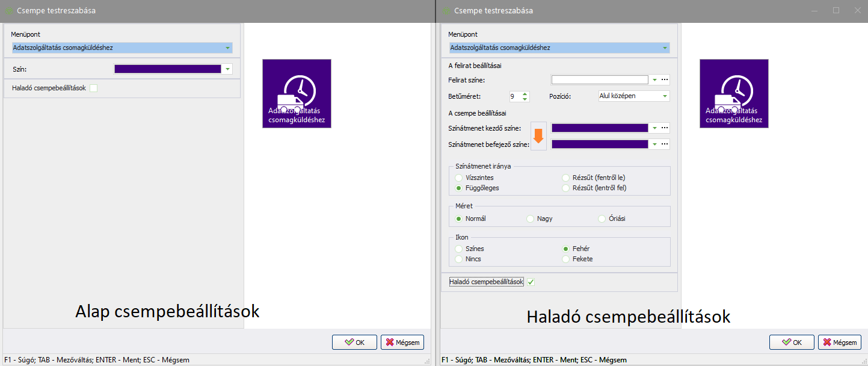Click tile preview in the left dialog

(297, 93)
